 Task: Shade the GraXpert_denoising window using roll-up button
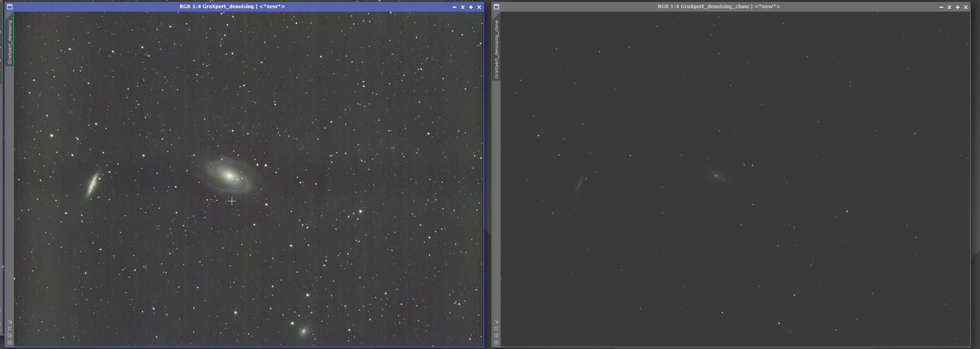coord(463,7)
